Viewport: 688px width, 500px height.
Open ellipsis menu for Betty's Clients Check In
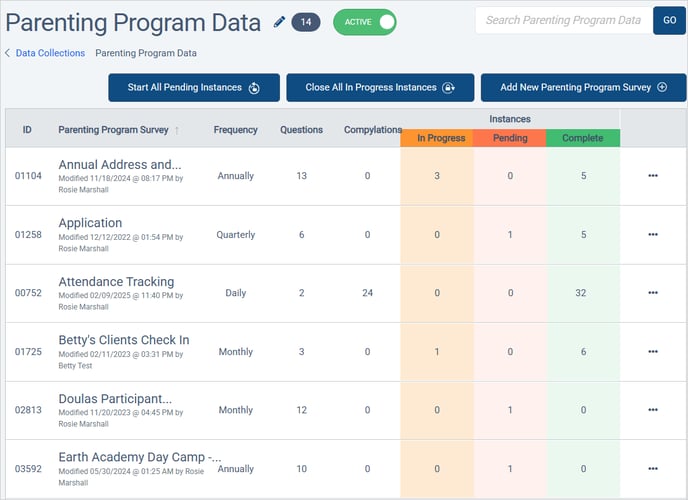653,352
